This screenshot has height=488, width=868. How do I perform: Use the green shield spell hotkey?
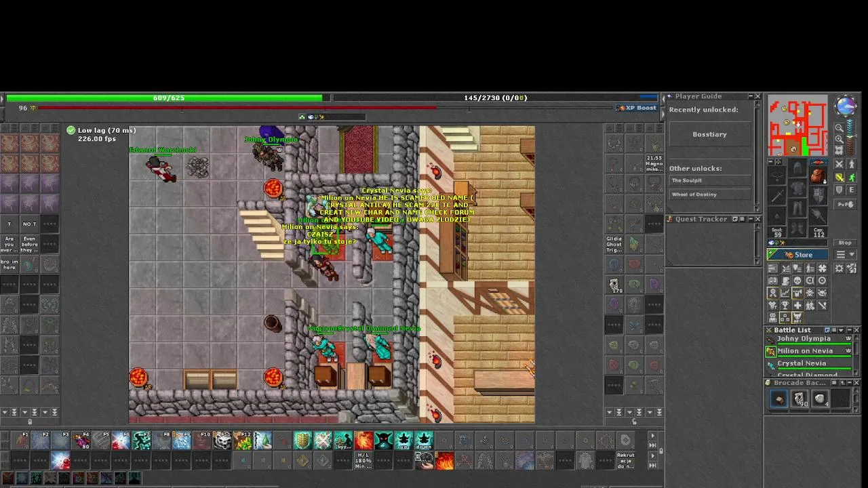point(302,441)
